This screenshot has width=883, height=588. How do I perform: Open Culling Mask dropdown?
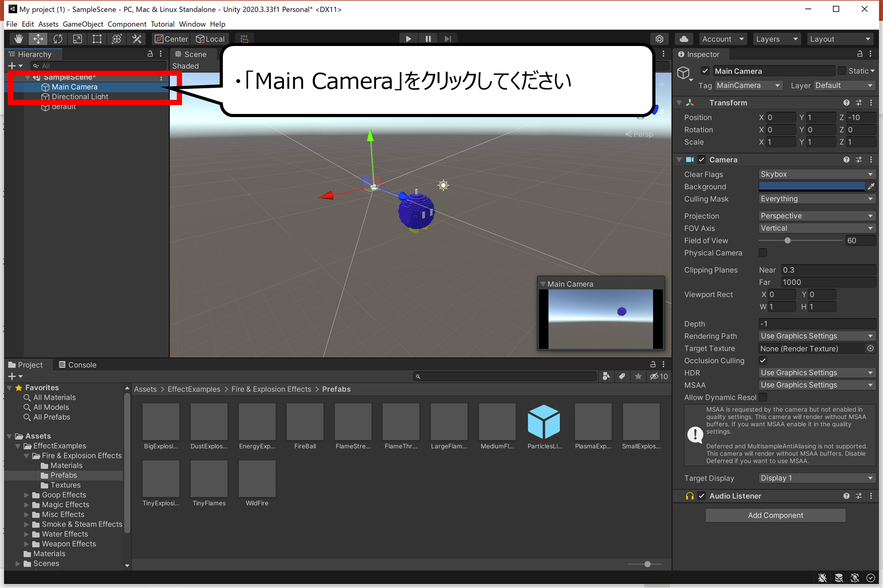(817, 199)
